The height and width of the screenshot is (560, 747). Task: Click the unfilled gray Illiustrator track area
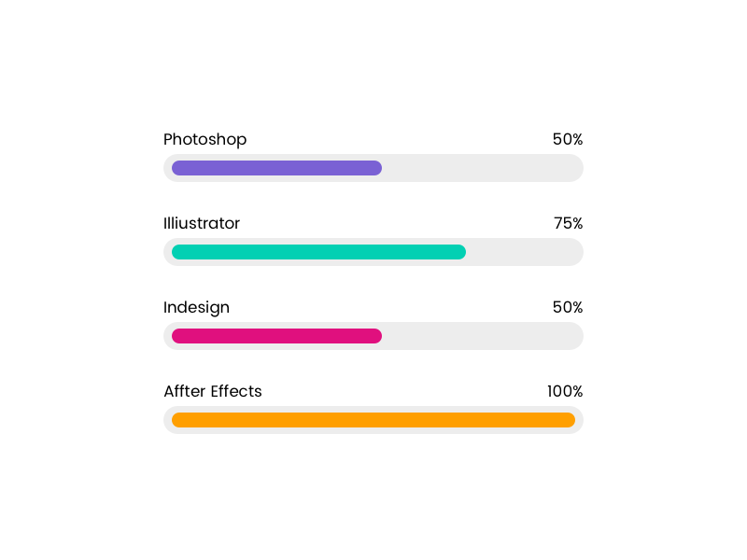523,252
